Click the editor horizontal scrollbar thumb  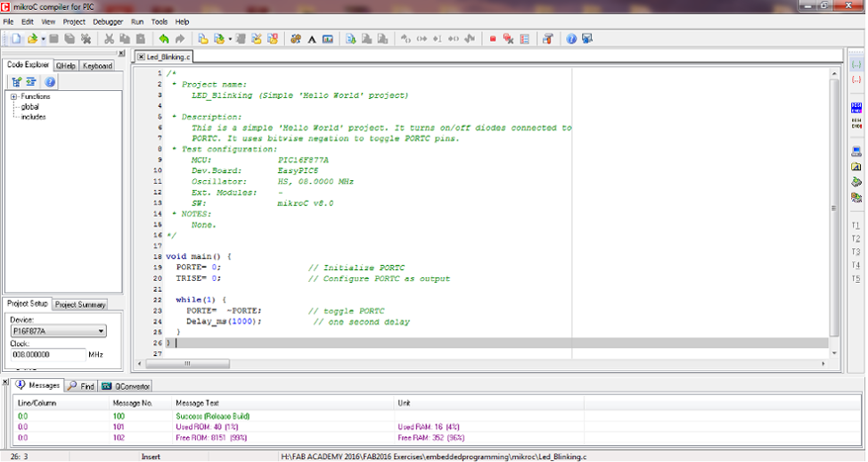(188, 364)
